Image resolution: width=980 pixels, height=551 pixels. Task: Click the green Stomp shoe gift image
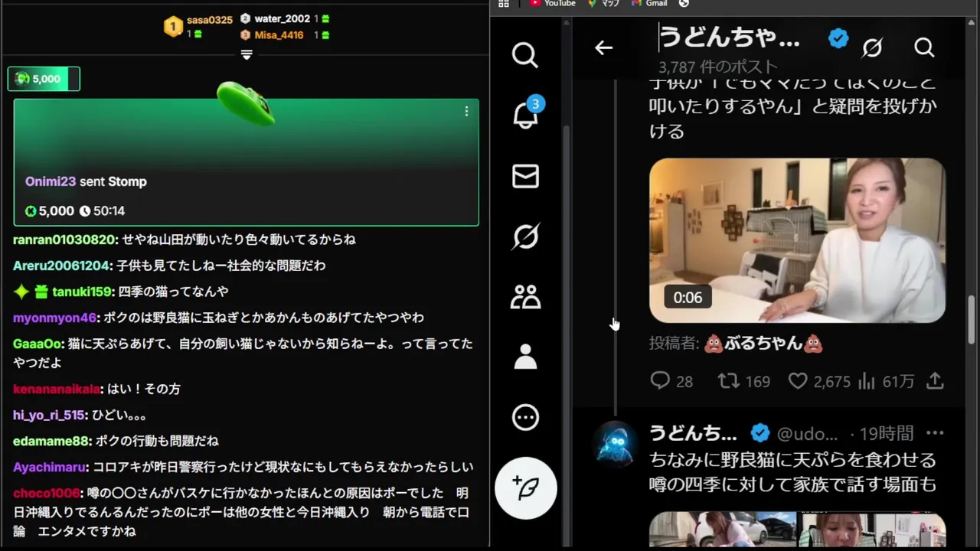pos(246,104)
